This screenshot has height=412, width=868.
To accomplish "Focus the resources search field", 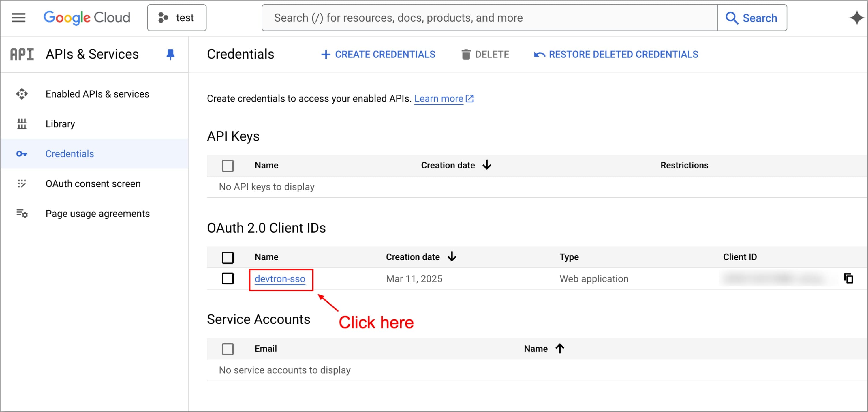I will click(489, 18).
